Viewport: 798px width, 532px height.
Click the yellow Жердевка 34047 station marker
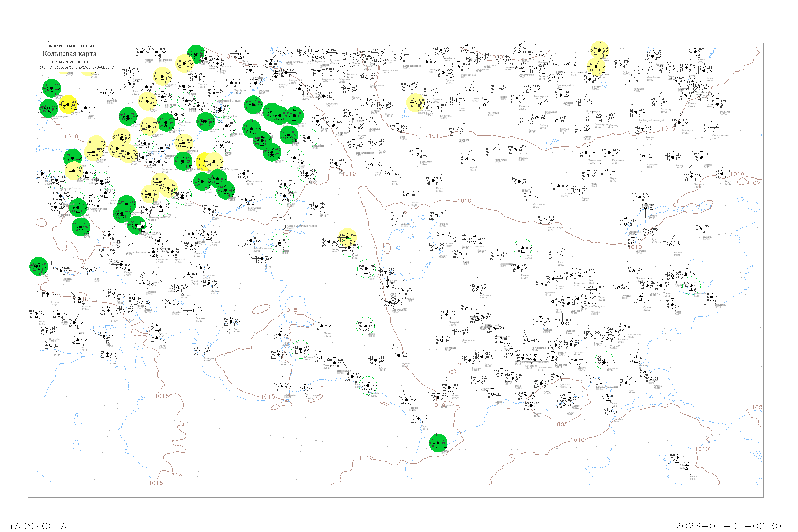pyautogui.click(x=163, y=76)
